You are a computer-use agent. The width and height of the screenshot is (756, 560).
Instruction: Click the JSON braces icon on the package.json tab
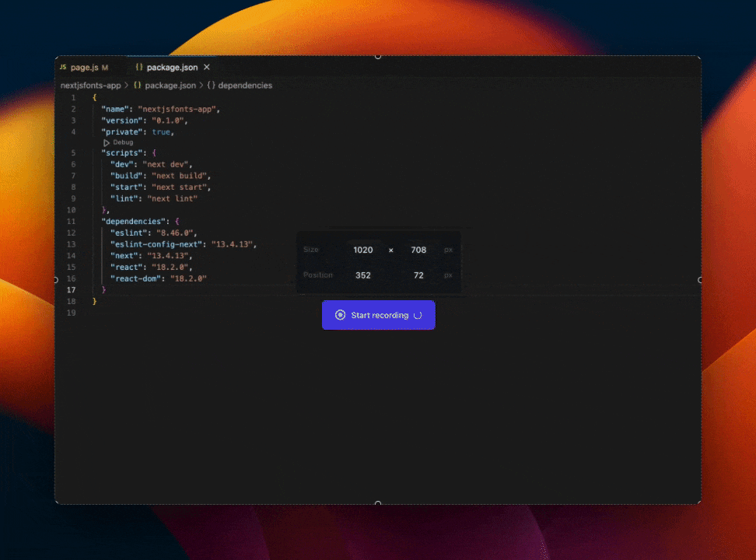pos(138,68)
